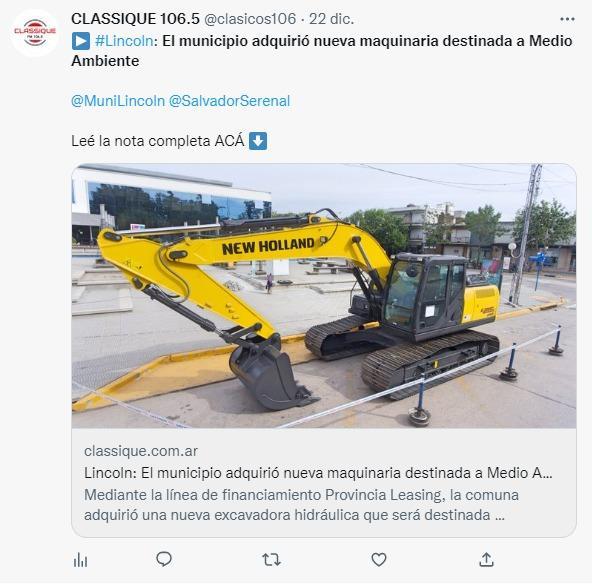This screenshot has width=592, height=585.
Task: Open the three-dot more options menu
Action: [567, 19]
